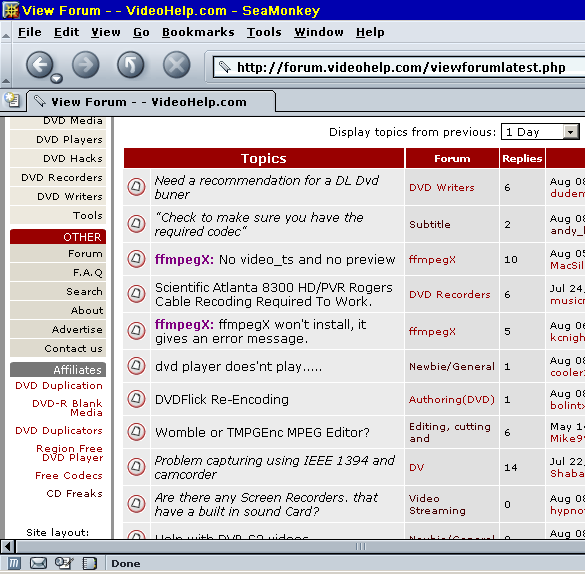Open the Tools menu
Viewport: 585px width, 574px height.
[x=264, y=32]
